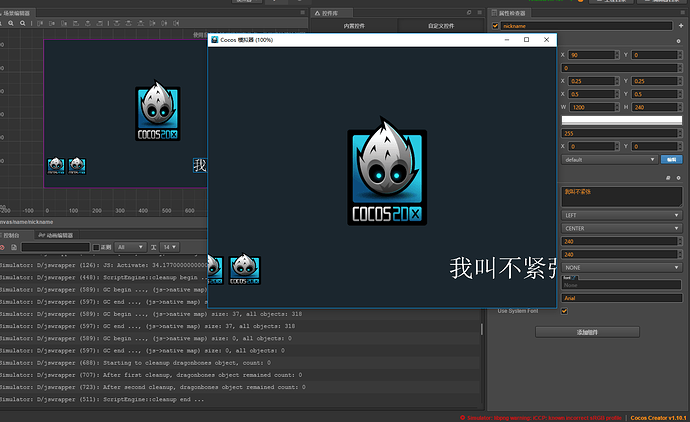Click the console vertical scrollbar
The width and height of the screenshot is (690, 422).
tap(481, 329)
